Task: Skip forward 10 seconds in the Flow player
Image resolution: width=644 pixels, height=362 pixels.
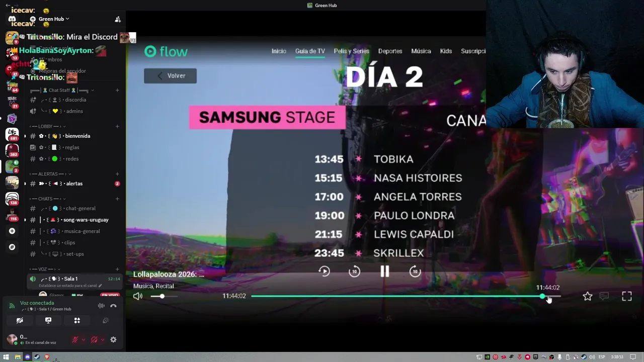Action: 415,271
